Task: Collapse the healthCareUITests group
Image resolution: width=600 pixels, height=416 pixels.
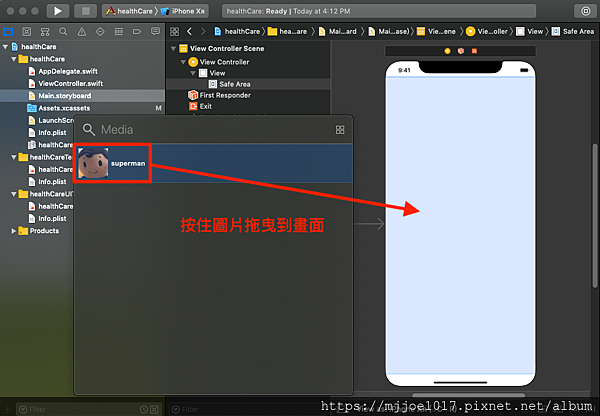Action: tap(14, 194)
